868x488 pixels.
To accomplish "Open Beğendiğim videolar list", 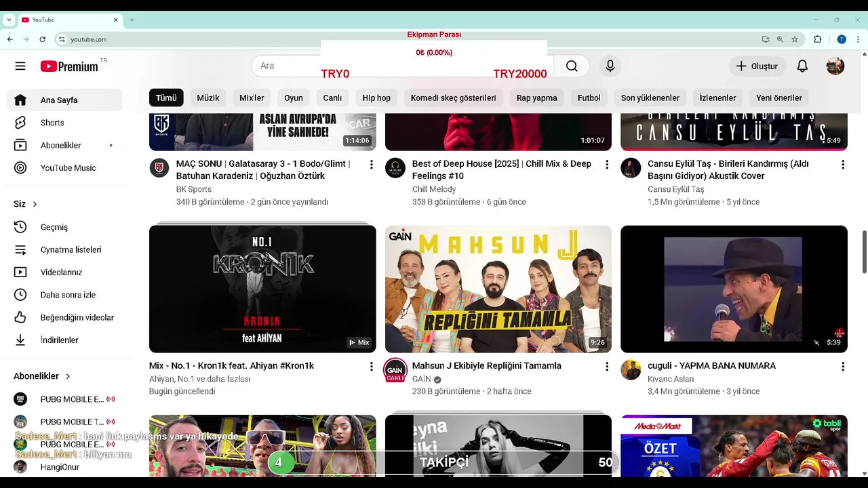I will pyautogui.click(x=64, y=317).
